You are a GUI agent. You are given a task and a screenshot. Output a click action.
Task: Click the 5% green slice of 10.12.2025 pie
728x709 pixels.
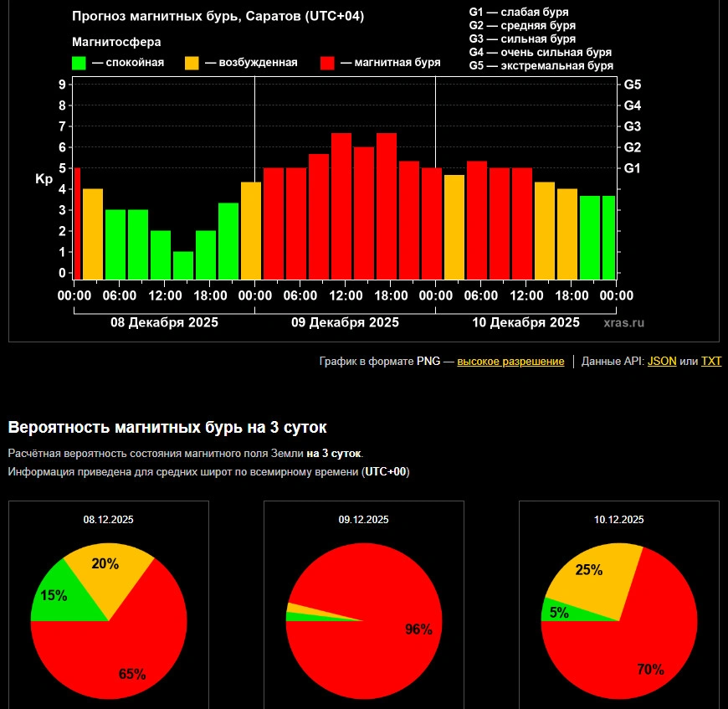point(554,611)
